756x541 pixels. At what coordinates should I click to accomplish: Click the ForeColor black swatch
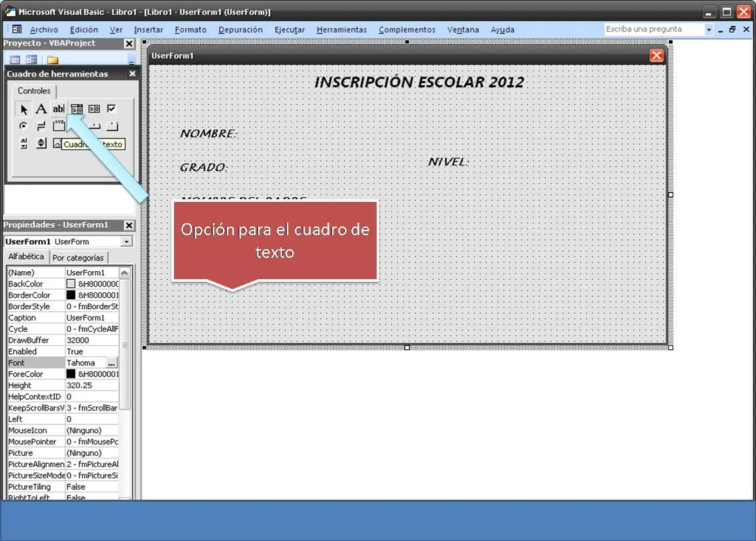(x=71, y=374)
